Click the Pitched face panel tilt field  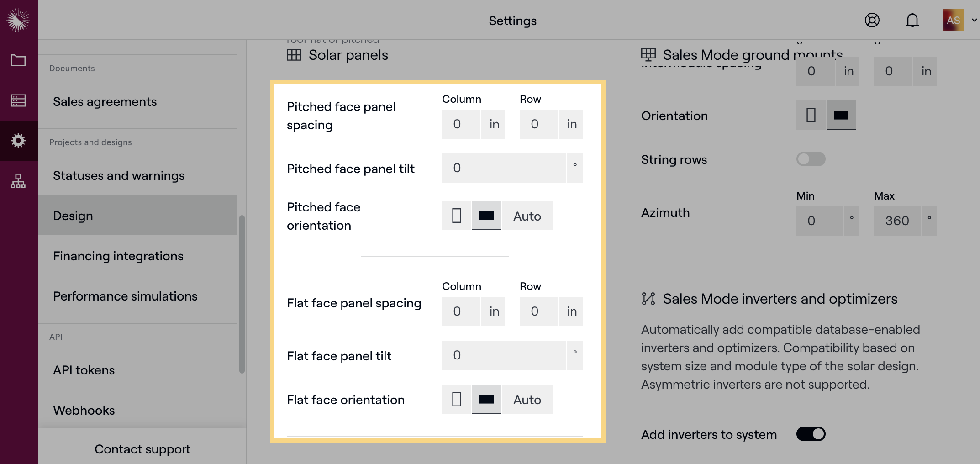pos(504,168)
